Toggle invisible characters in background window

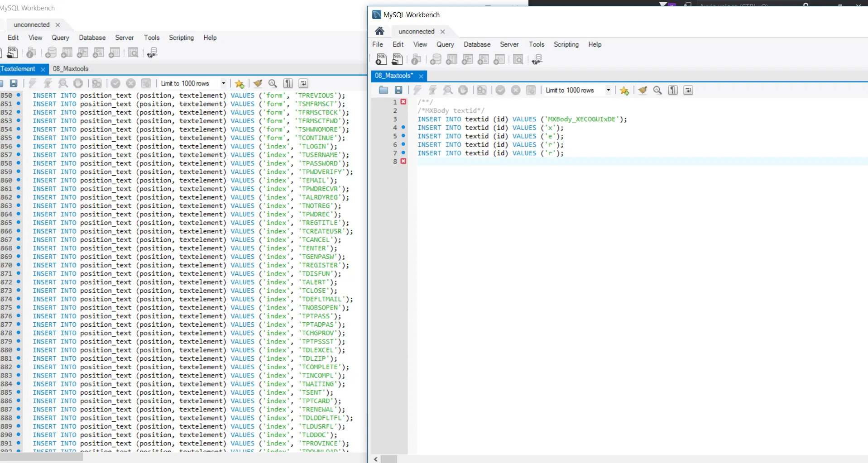(288, 83)
